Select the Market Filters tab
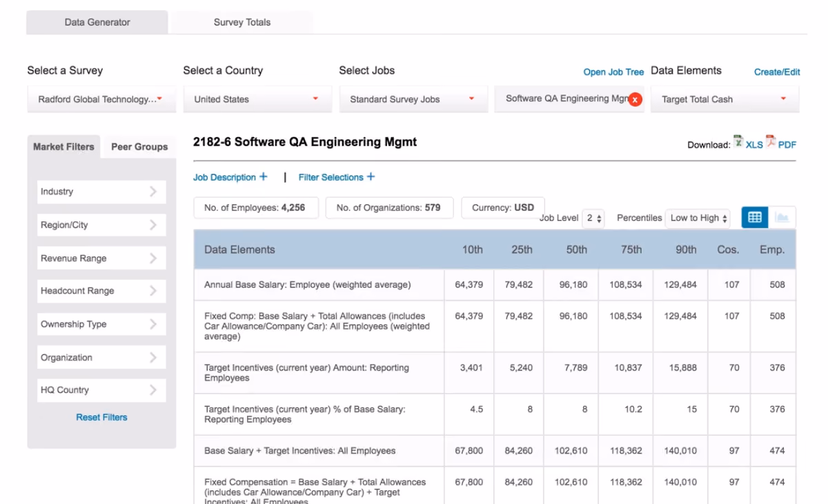 (x=63, y=146)
